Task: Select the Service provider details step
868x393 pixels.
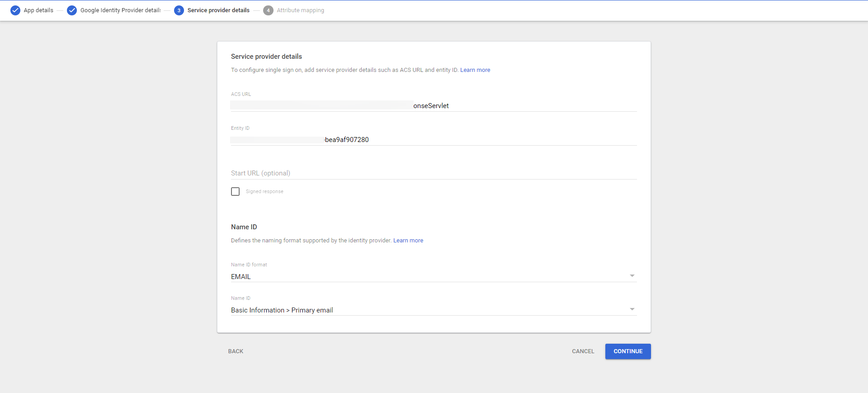Action: pyautogui.click(x=218, y=10)
